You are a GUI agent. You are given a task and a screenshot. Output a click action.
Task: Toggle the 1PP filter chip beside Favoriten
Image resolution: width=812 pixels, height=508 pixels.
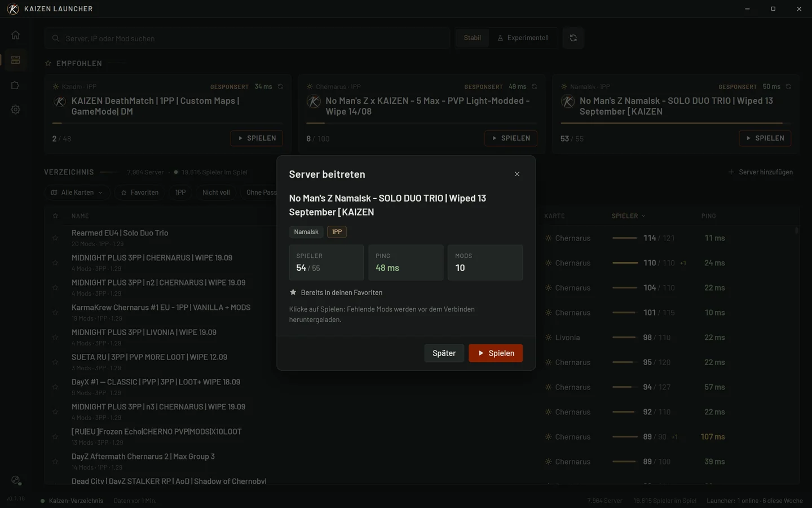180,192
